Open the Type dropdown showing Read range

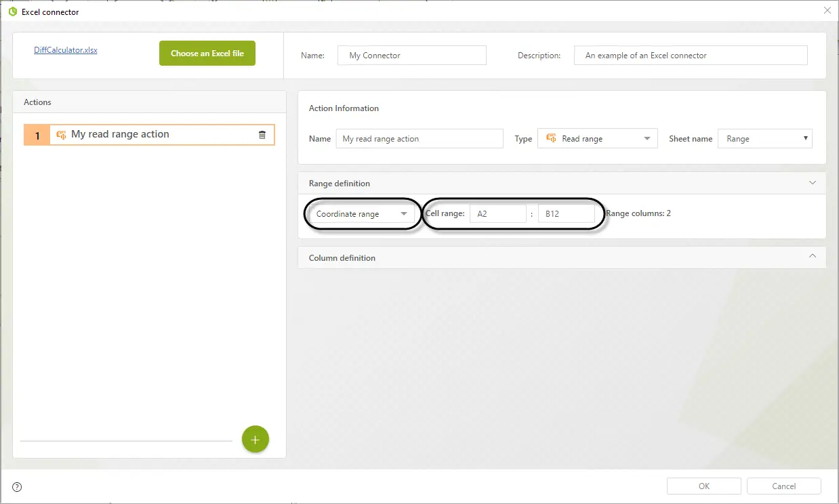[597, 139]
